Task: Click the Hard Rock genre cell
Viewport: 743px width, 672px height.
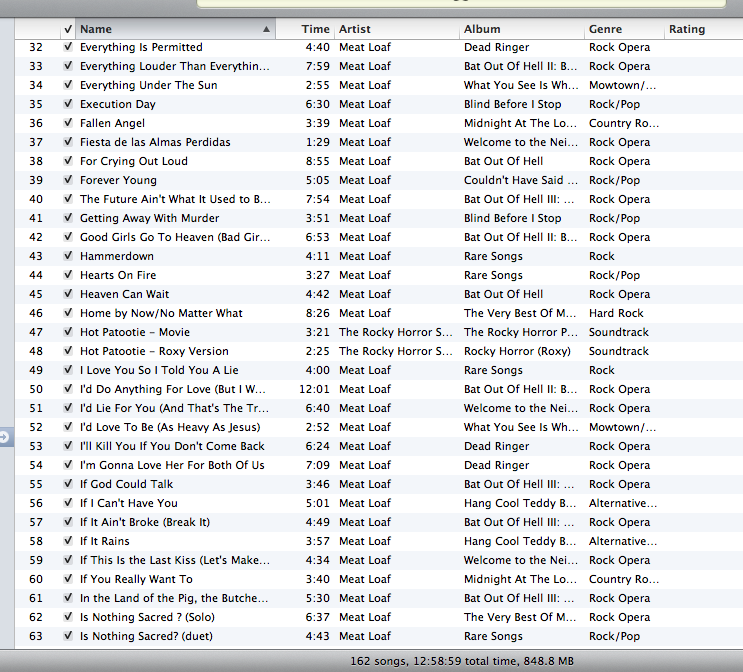Action: [616, 313]
